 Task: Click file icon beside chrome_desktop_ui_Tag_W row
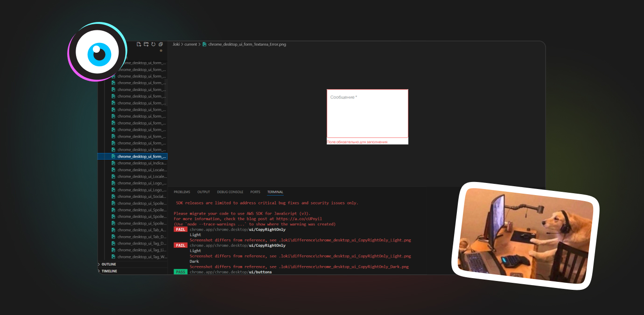pos(113,257)
